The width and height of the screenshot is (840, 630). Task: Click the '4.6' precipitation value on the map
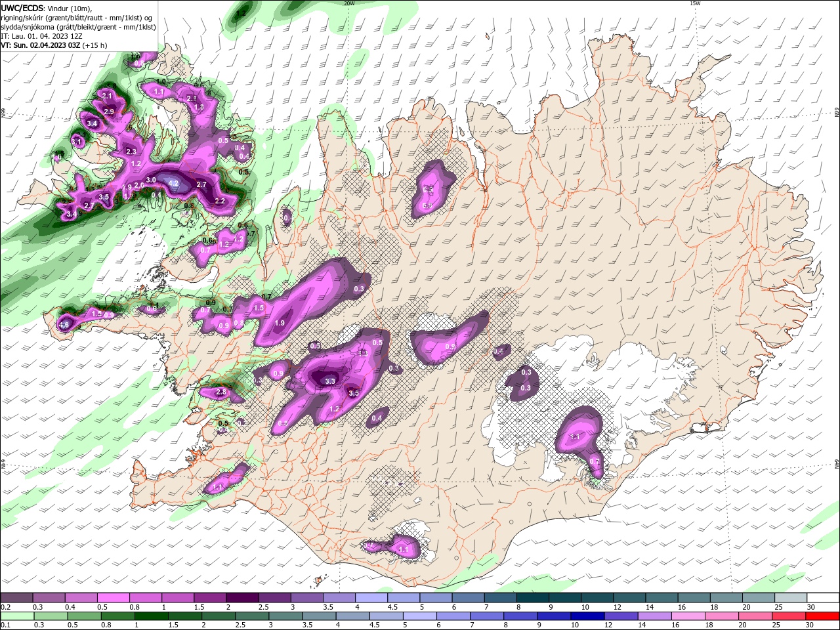tap(64, 325)
